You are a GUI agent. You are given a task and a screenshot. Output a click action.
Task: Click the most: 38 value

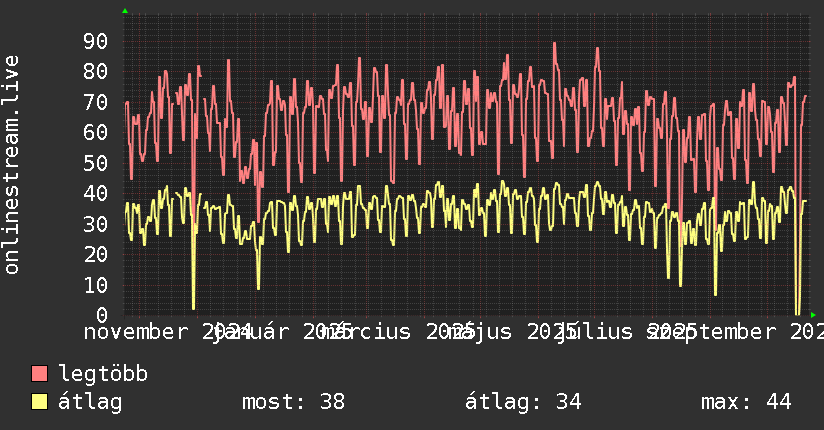point(293,402)
